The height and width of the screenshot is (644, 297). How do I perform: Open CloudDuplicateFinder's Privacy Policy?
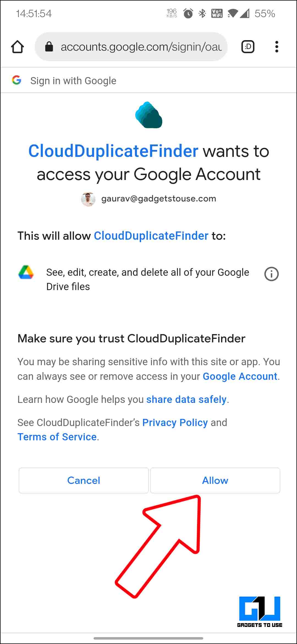click(x=175, y=422)
